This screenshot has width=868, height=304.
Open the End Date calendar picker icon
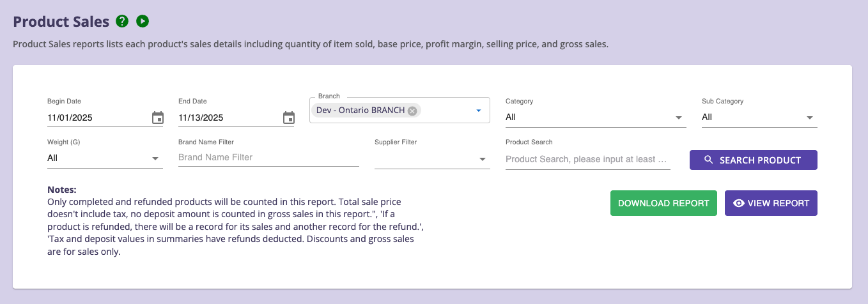coord(288,118)
